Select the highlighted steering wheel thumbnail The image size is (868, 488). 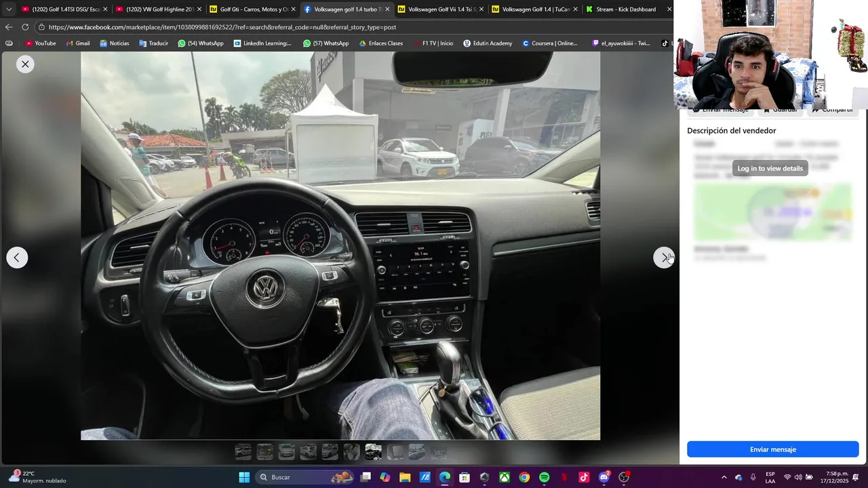(373, 451)
